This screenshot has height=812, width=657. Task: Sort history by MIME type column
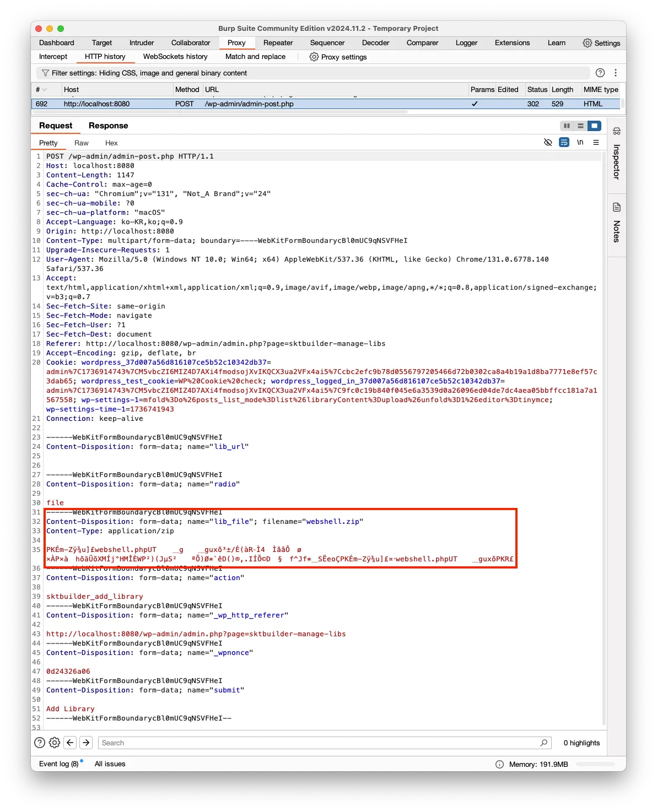click(x=601, y=89)
